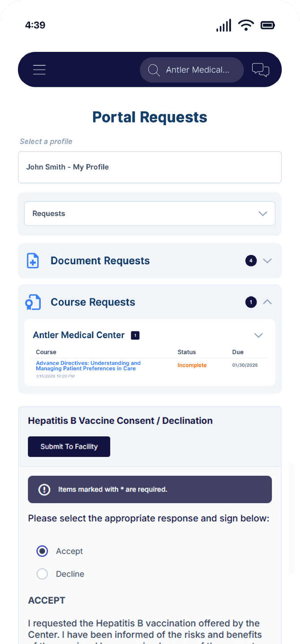Open the Requests dropdown
The height and width of the screenshot is (644, 300).
(150, 213)
